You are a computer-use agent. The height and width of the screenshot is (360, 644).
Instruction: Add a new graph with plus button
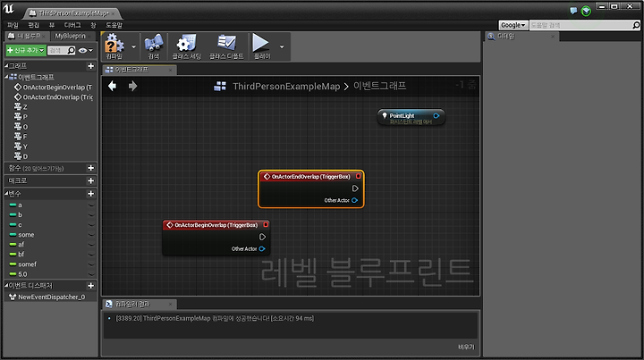click(90, 66)
